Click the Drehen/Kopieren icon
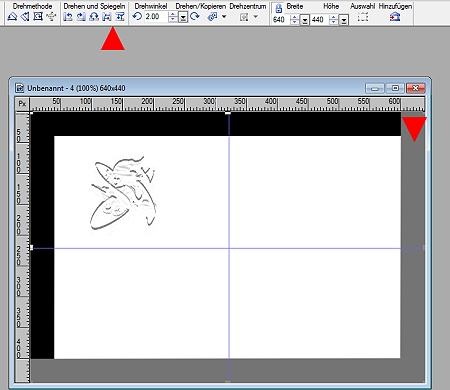Screen dimensions: 450x390 (x=212, y=17)
